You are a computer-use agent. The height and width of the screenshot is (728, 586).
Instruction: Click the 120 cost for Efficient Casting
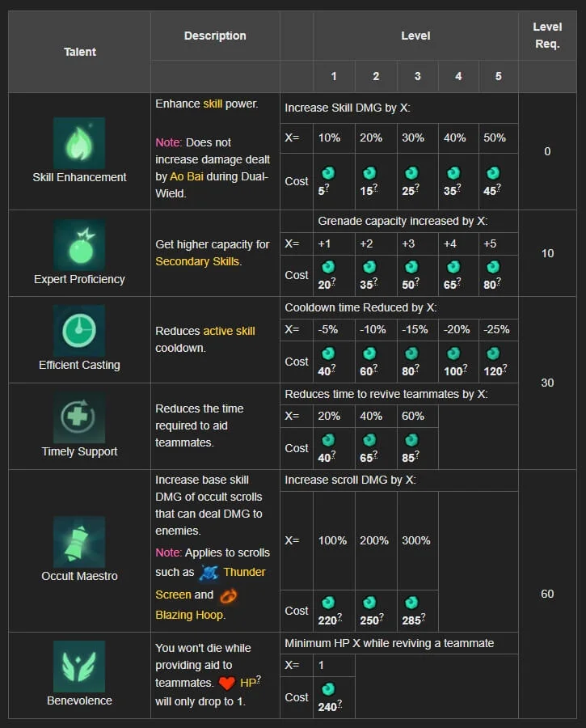point(493,371)
